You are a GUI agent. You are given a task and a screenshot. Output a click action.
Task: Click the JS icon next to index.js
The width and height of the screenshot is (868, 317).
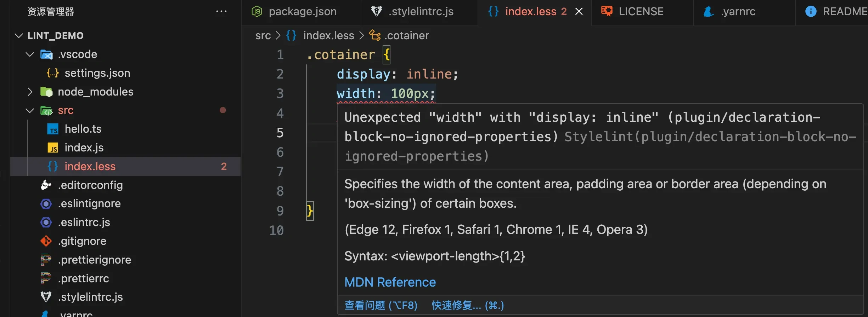pyautogui.click(x=53, y=148)
